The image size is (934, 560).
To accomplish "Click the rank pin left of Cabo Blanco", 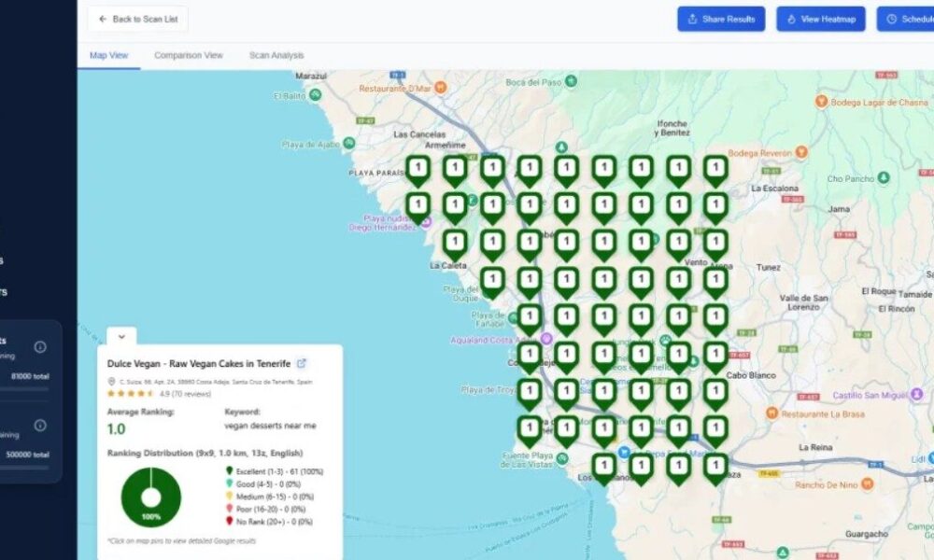I will (715, 357).
